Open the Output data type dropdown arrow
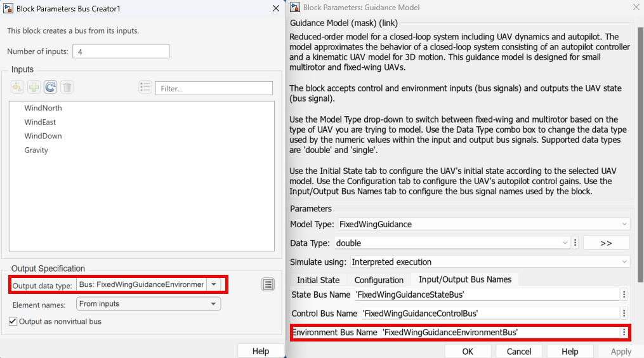Screen dimensions: 644x358 click(214, 284)
